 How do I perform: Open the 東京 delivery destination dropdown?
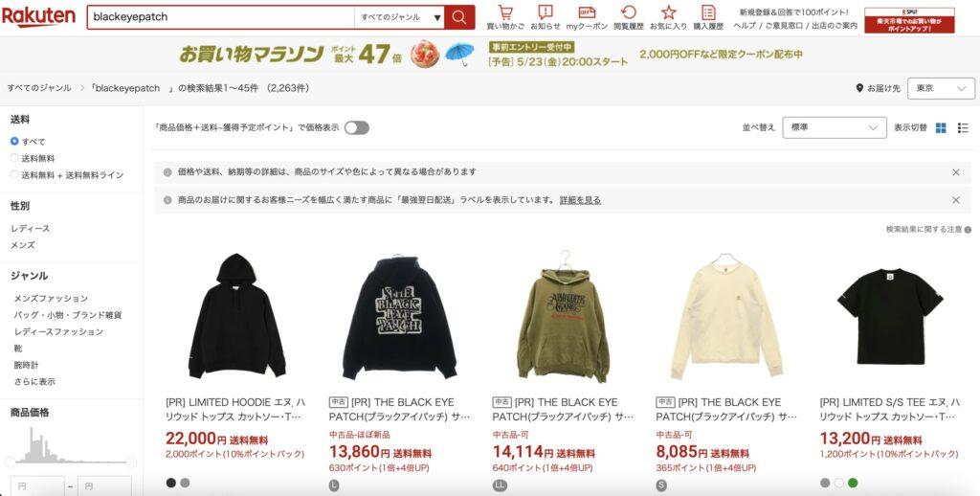pos(941,88)
